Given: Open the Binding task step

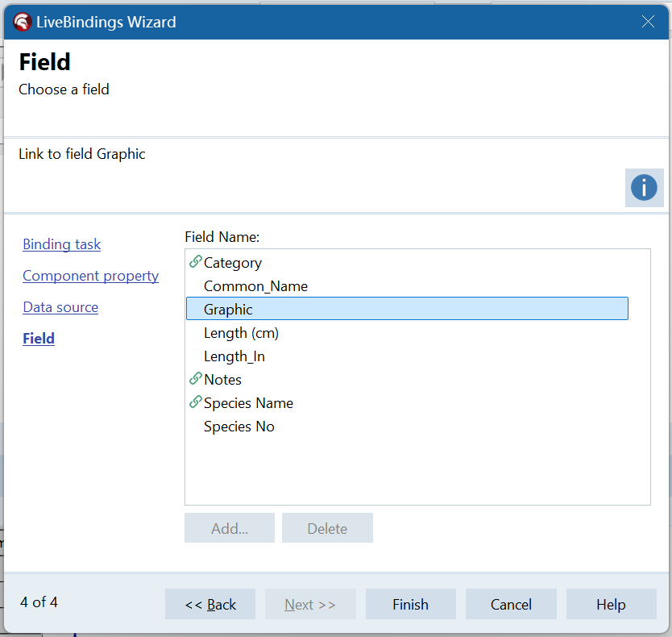Looking at the screenshot, I should (62, 244).
